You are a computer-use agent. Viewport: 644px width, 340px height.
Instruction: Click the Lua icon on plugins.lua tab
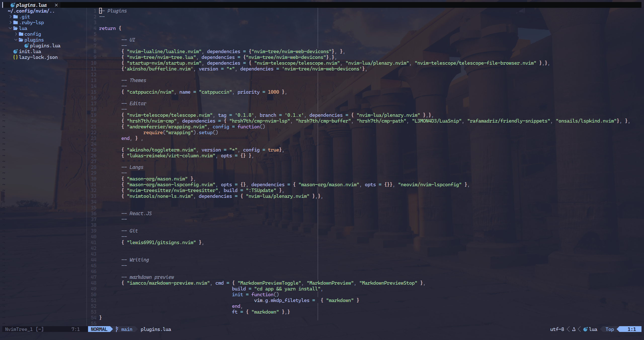click(x=13, y=5)
